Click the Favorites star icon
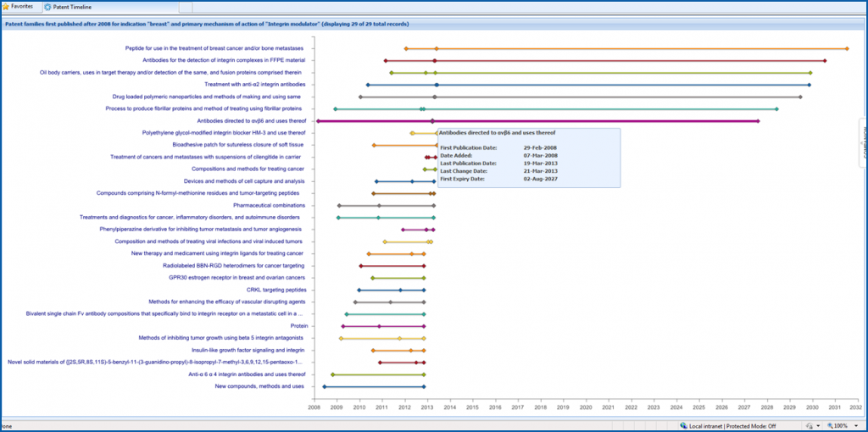868x432 pixels. click(x=5, y=6)
